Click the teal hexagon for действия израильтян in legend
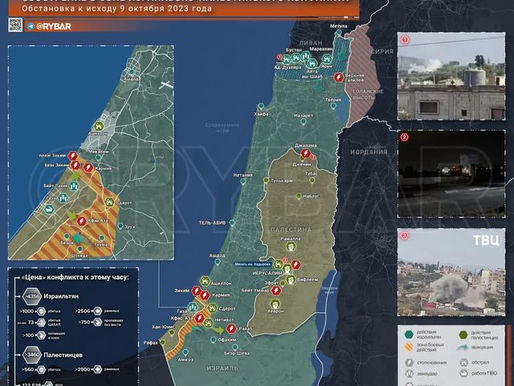The image size is (514, 386). click(x=409, y=334)
